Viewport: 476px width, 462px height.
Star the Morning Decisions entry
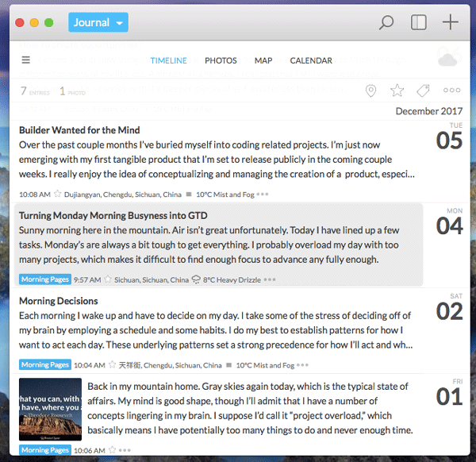[x=113, y=365]
